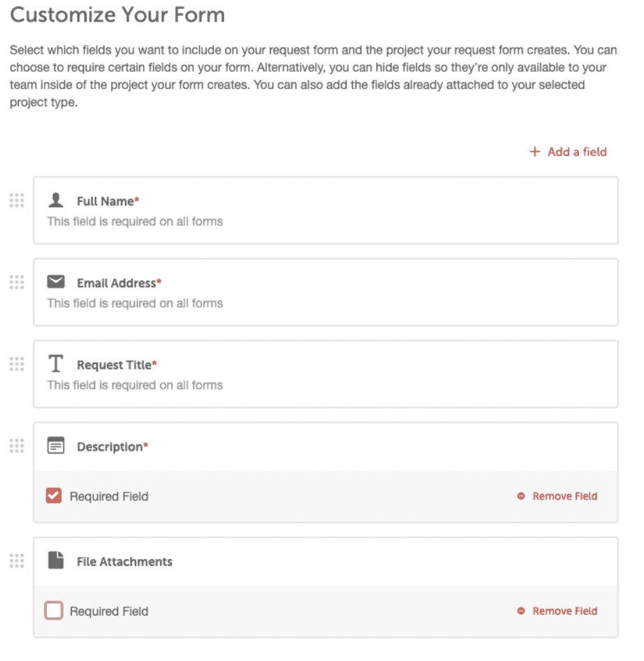
Task: Click Add a field link
Action: click(x=568, y=152)
